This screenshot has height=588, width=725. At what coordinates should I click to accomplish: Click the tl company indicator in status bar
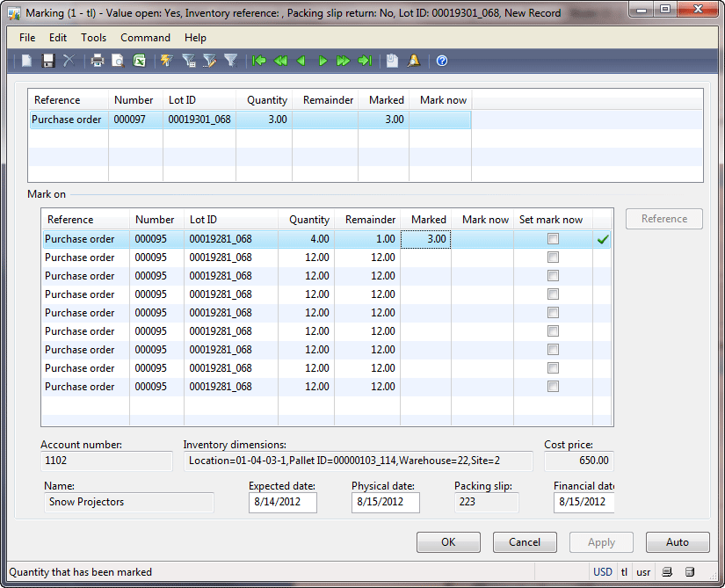click(624, 572)
